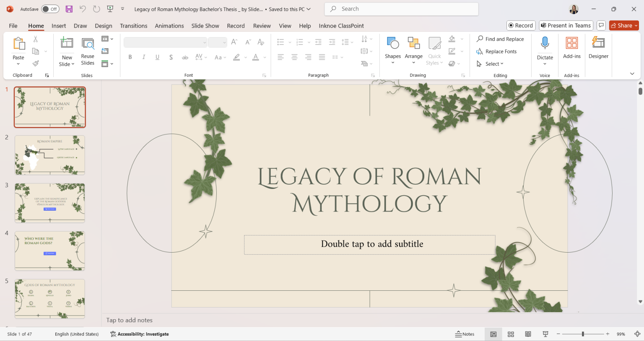Viewport: 644px width, 341px height.
Task: Click the Share button
Action: point(624,26)
